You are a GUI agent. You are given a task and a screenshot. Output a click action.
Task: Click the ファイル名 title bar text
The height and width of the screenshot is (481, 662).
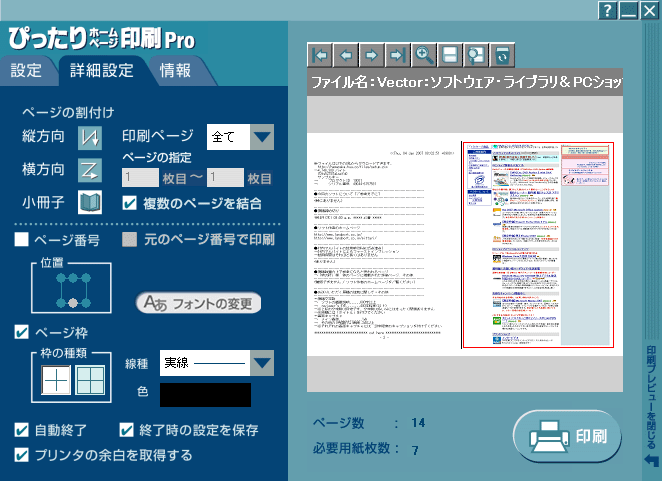465,82
